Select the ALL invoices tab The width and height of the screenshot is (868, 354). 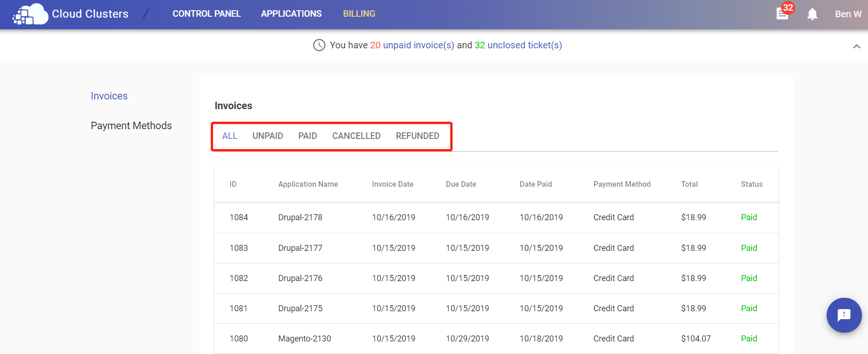point(230,136)
